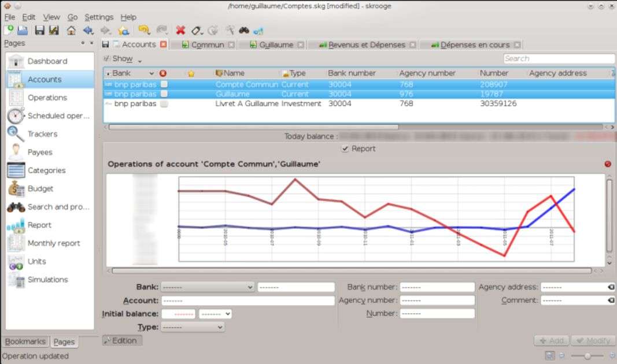Open the account Type dropdown
Image resolution: width=617 pixels, height=364 pixels.
pyautogui.click(x=193, y=327)
